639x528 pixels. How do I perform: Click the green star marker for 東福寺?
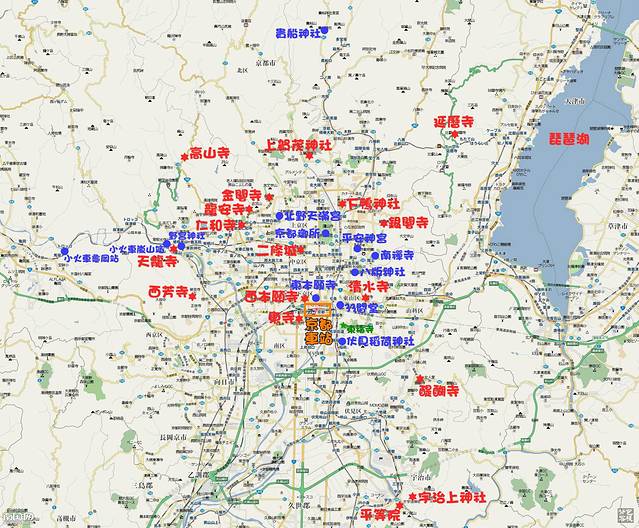click(x=341, y=328)
